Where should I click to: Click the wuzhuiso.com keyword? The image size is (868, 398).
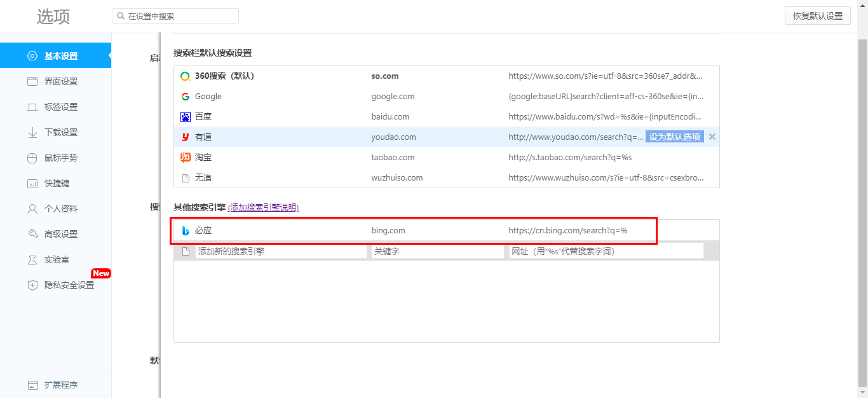point(397,178)
